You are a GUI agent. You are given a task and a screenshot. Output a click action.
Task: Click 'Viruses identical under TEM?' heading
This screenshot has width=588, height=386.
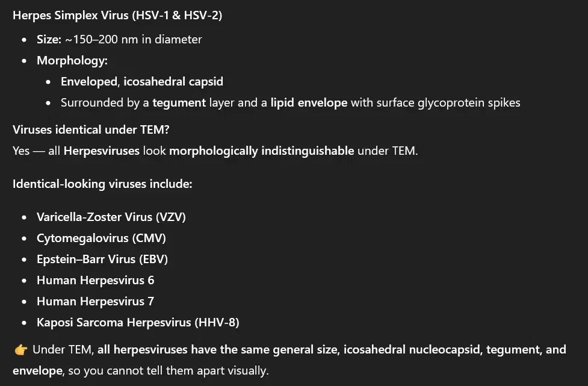[91, 130]
